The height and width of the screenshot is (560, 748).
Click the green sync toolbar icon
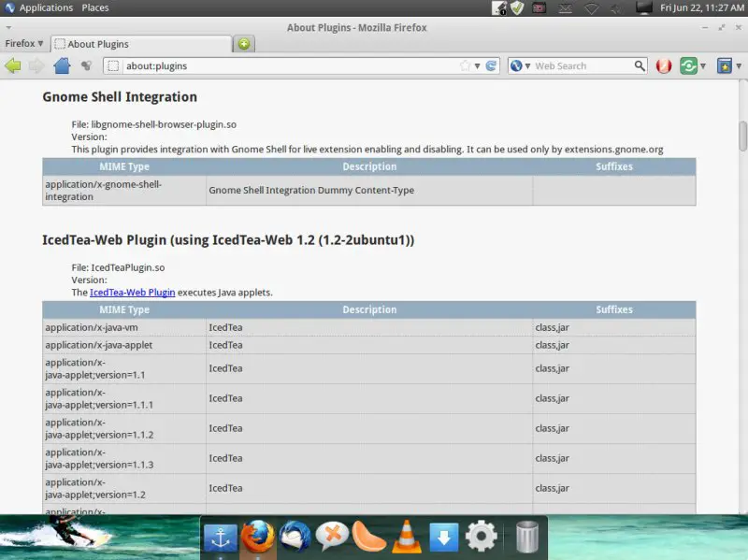coord(688,65)
